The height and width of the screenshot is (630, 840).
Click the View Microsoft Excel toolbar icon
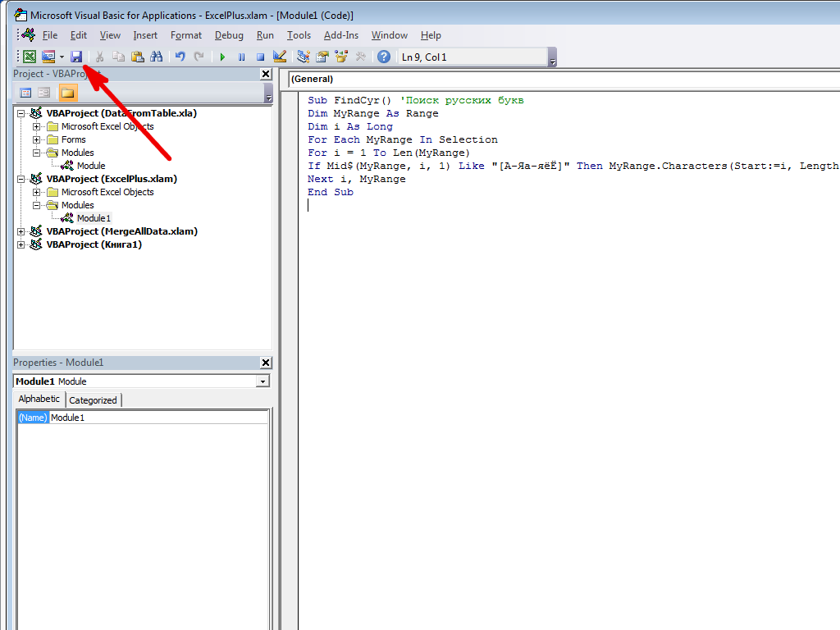[30, 57]
